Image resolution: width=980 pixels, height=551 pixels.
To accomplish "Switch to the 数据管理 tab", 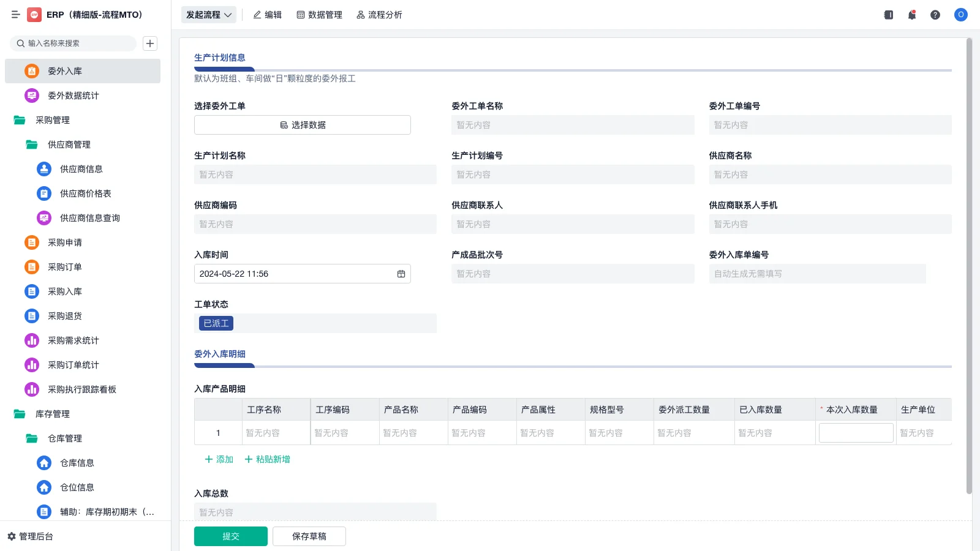I will [x=319, y=15].
